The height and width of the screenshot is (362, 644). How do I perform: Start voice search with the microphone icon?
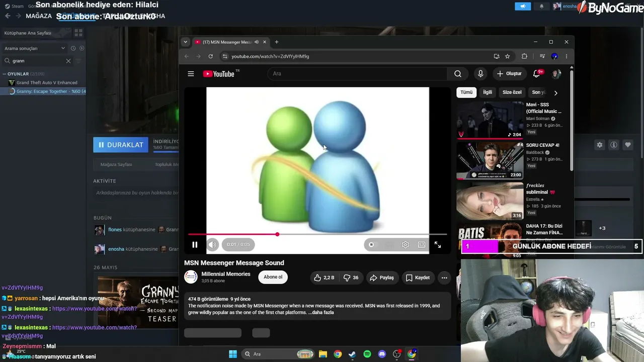[480, 74]
